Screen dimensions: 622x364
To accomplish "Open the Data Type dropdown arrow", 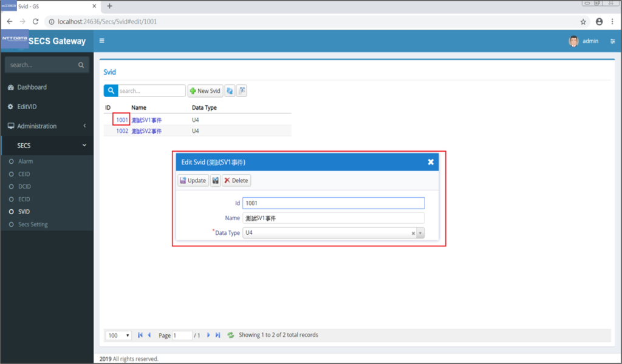I will coord(420,233).
